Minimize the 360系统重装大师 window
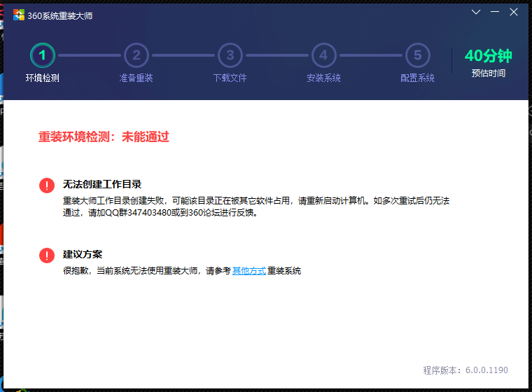The width and height of the screenshot is (532, 392). [x=495, y=12]
